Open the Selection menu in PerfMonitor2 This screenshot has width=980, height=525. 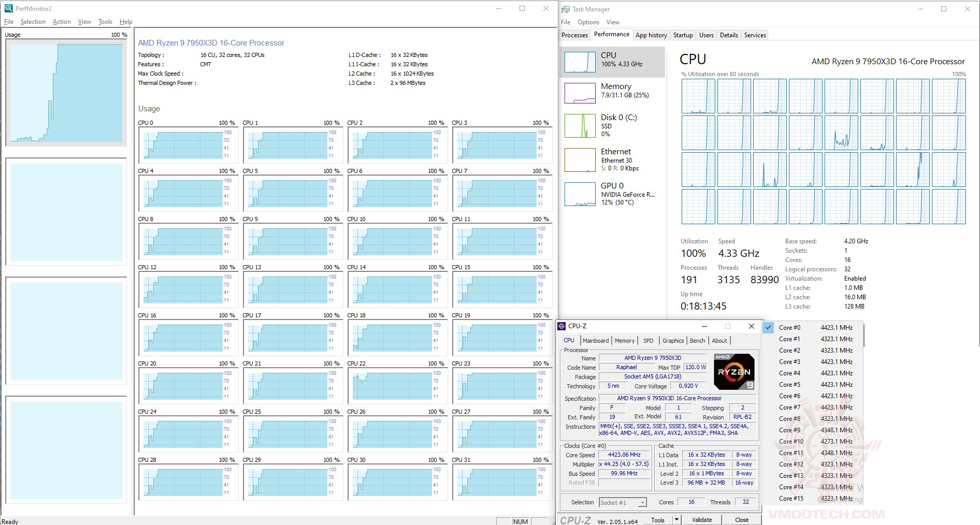(x=33, y=22)
